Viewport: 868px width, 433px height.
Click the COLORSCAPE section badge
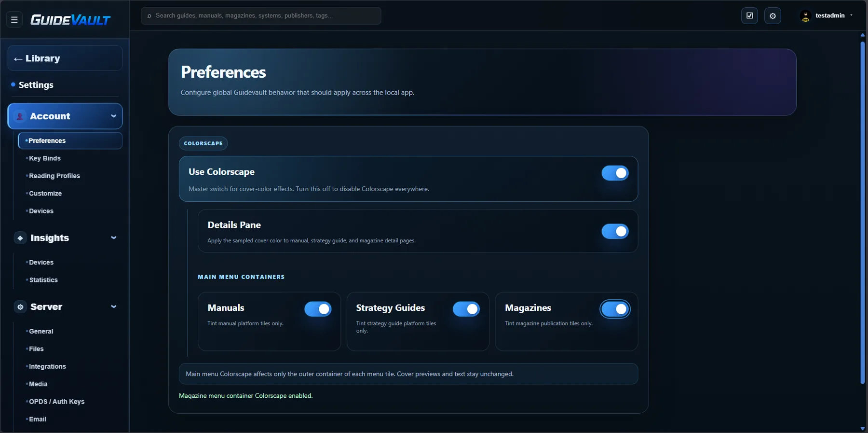[x=203, y=143]
